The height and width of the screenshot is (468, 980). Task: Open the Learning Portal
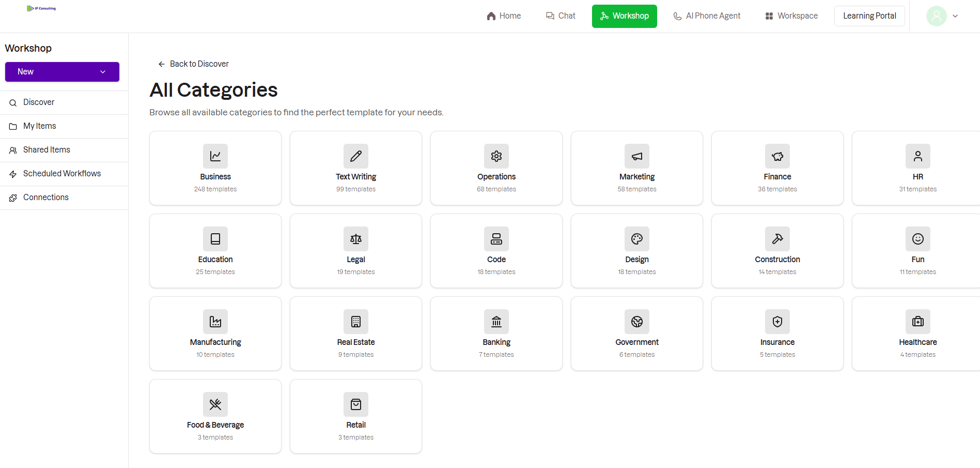tap(869, 16)
